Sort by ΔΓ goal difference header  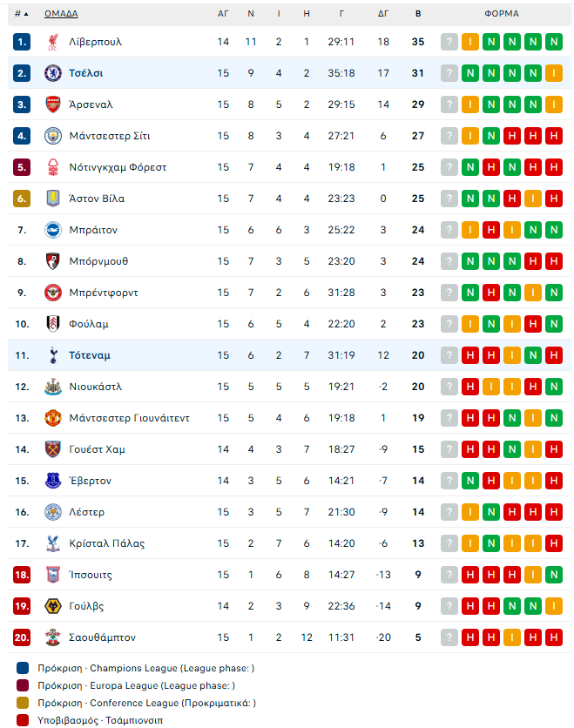383,14
